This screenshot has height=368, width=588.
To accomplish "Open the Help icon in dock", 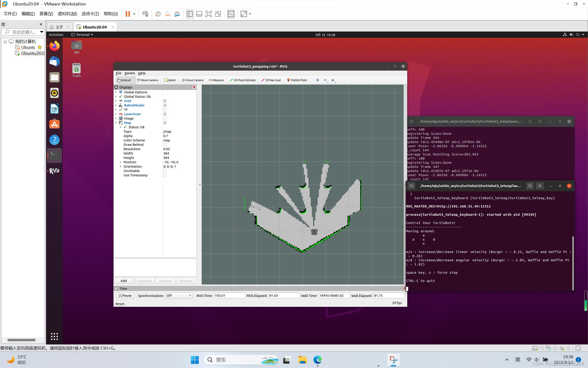I will click(54, 140).
